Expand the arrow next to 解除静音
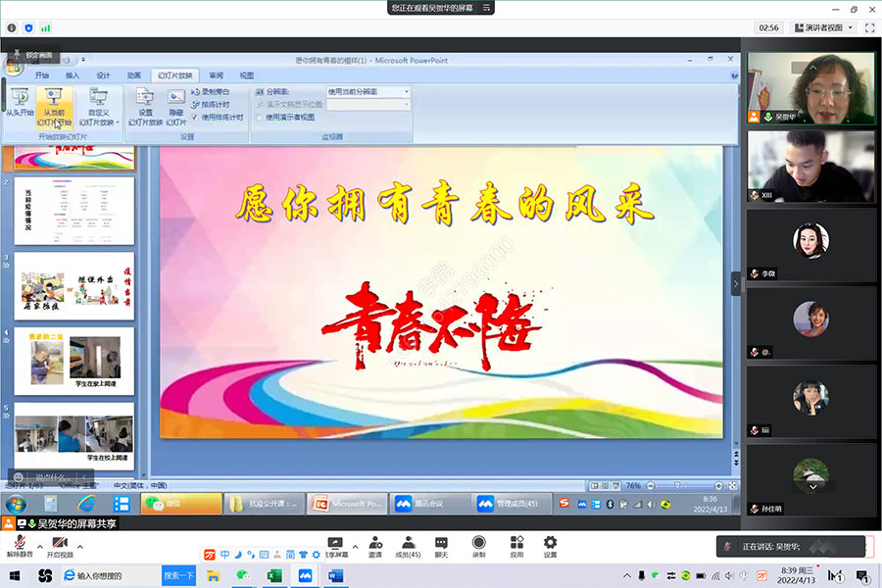This screenshot has width=882, height=588. pos(40,547)
